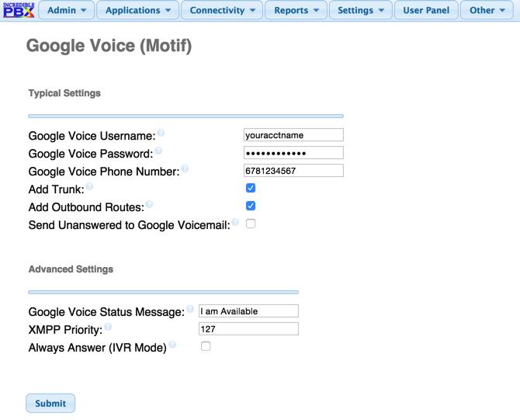
Task: Click the Incredible PBX logo
Action: tap(19, 10)
